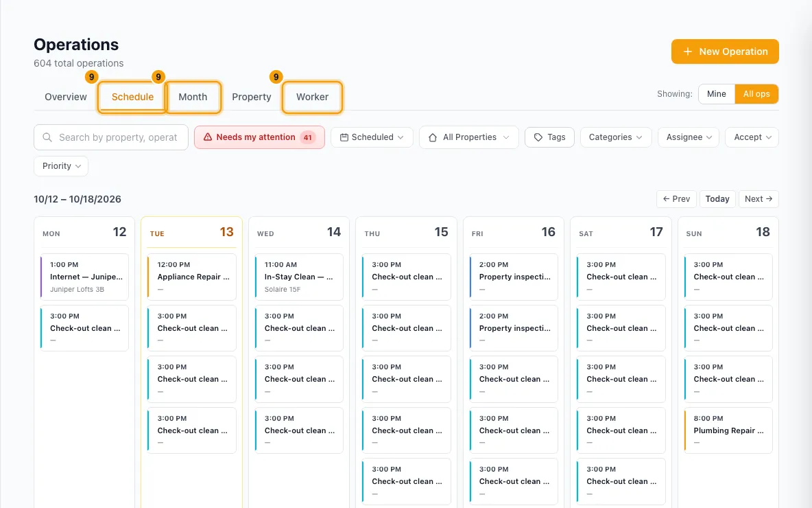Screen dimensions: 812x508
Task: Switch to the Overview tab
Action: pyautogui.click(x=66, y=97)
